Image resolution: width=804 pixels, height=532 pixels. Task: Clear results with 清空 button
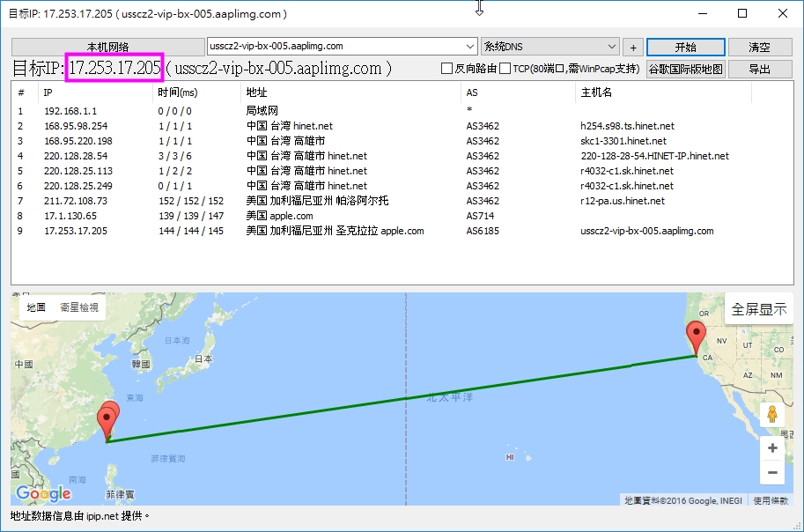point(759,48)
